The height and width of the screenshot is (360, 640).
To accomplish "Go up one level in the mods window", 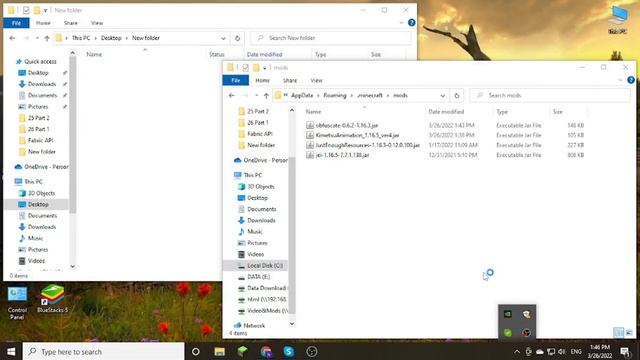I will pyautogui.click(x=266, y=96).
